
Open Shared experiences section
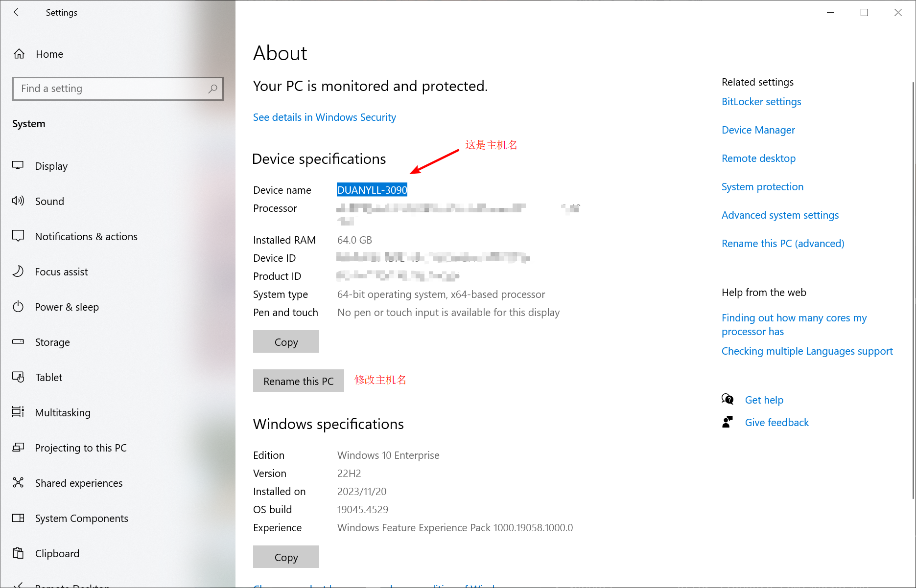[x=78, y=483]
